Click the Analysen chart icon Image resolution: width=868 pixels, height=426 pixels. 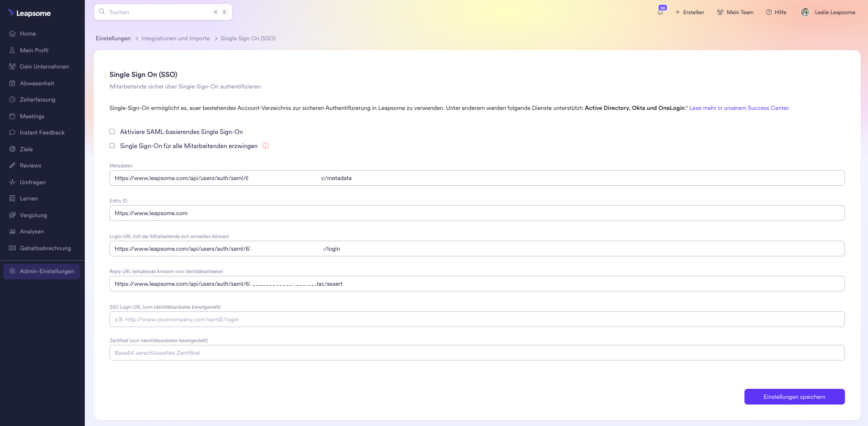(x=13, y=231)
